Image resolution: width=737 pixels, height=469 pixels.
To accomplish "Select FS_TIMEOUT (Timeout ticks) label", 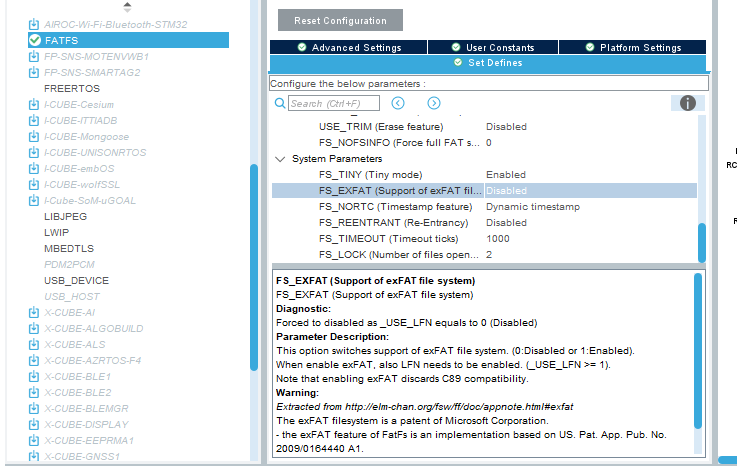I will (388, 238).
